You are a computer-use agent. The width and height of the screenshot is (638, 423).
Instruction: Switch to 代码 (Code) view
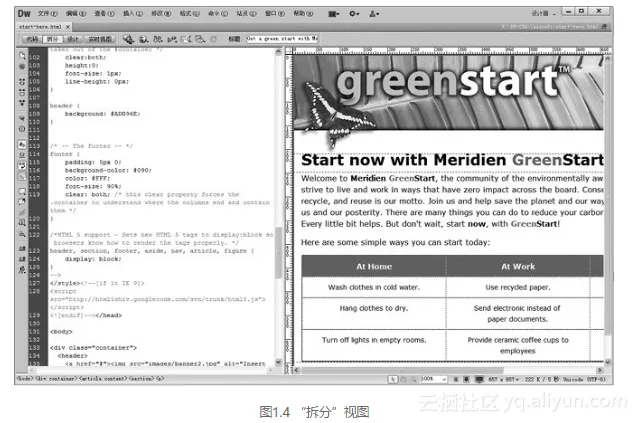32,39
